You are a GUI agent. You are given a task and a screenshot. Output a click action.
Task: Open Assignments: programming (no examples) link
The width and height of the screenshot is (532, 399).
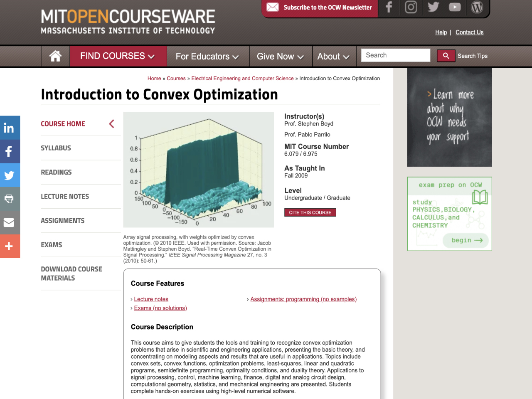[x=303, y=299]
